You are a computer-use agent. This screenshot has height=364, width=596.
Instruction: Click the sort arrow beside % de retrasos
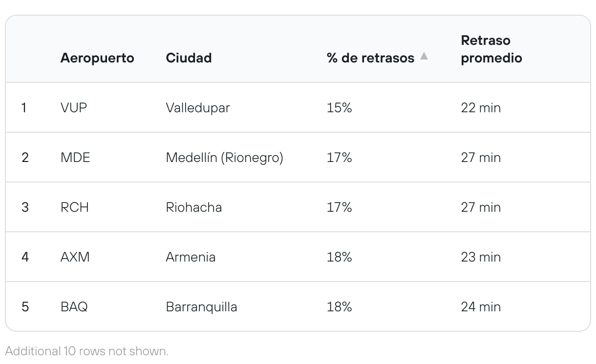click(424, 57)
